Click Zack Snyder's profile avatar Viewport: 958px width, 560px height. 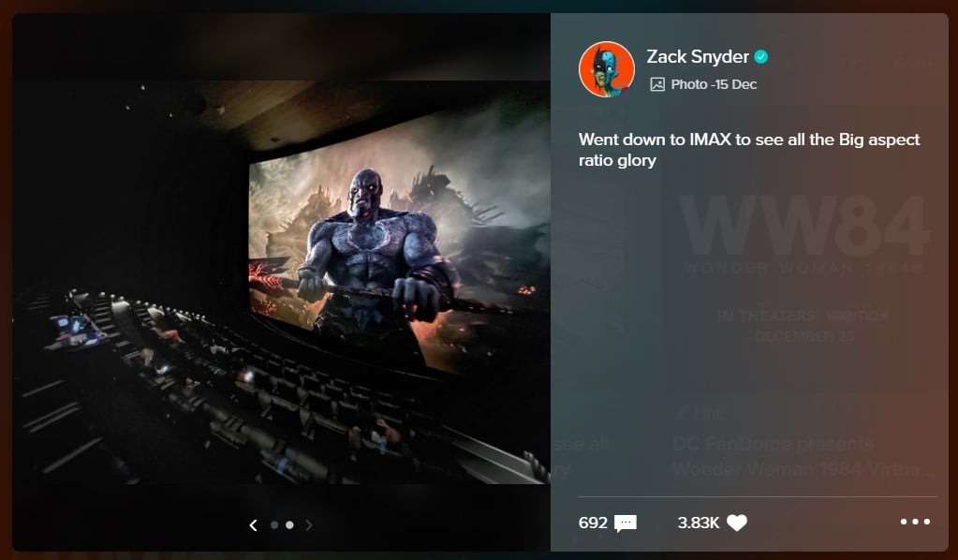point(606,68)
